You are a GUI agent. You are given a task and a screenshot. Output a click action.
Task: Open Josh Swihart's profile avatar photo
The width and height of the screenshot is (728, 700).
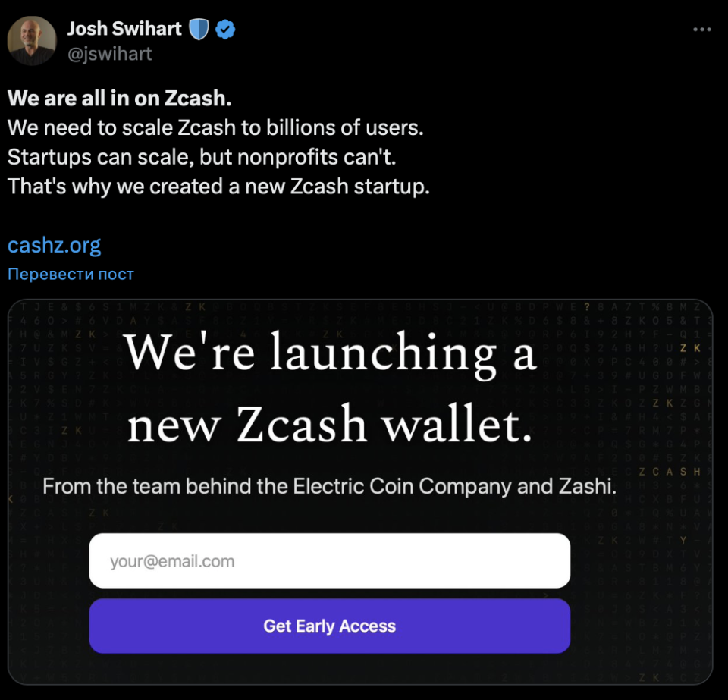click(32, 41)
